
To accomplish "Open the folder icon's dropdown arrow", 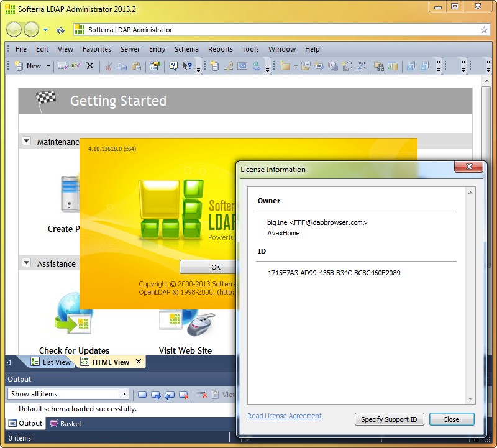I will 296,66.
